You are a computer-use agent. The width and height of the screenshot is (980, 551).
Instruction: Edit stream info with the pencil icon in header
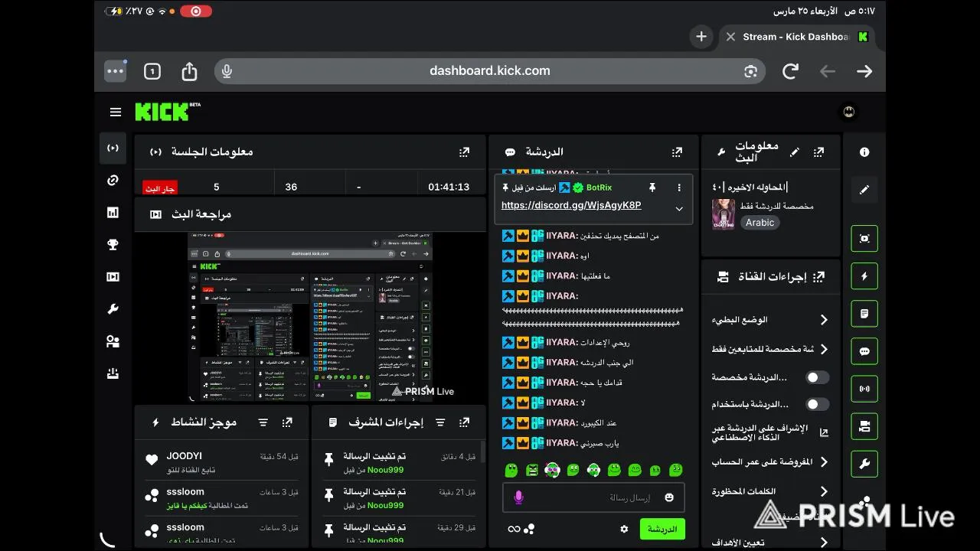point(795,152)
